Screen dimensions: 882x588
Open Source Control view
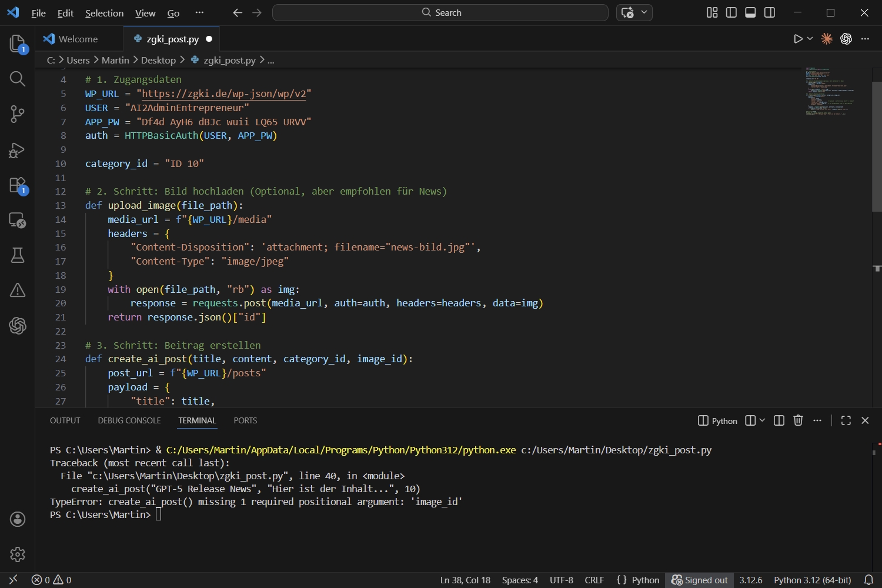coord(18,114)
